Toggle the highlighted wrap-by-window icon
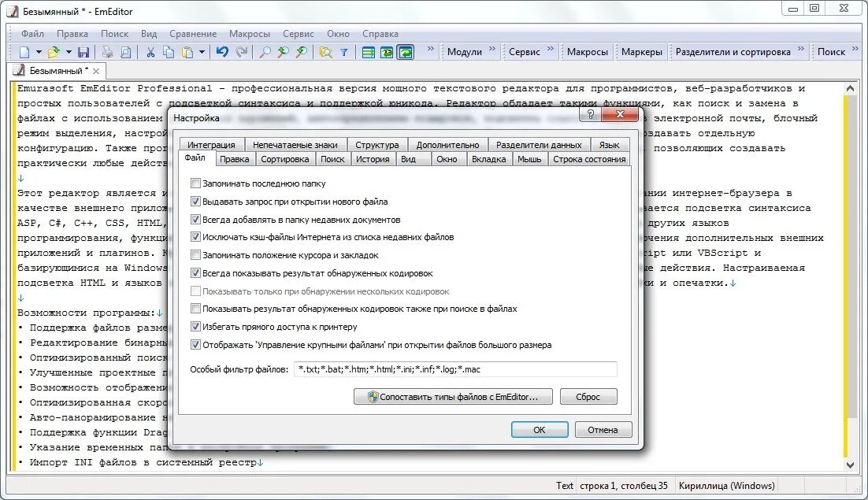The width and height of the screenshot is (868, 500). tap(406, 52)
